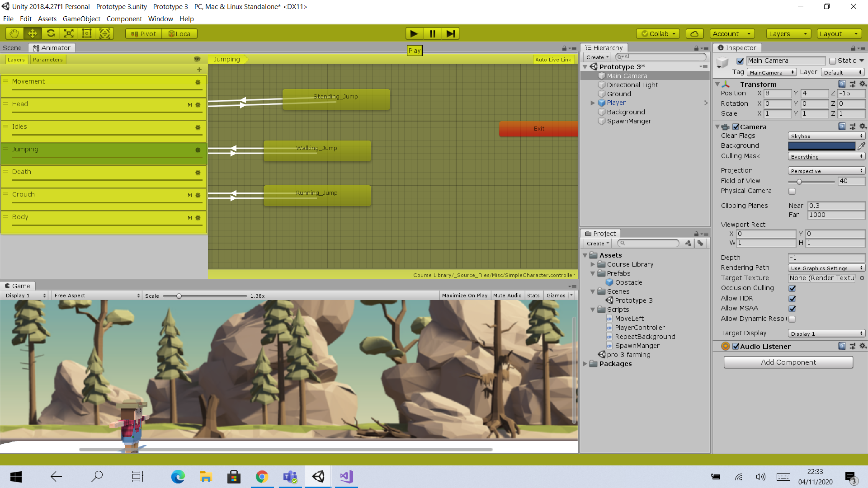Image resolution: width=868 pixels, height=488 pixels.
Task: Expand the Player object in Hierarchy
Action: (593, 103)
